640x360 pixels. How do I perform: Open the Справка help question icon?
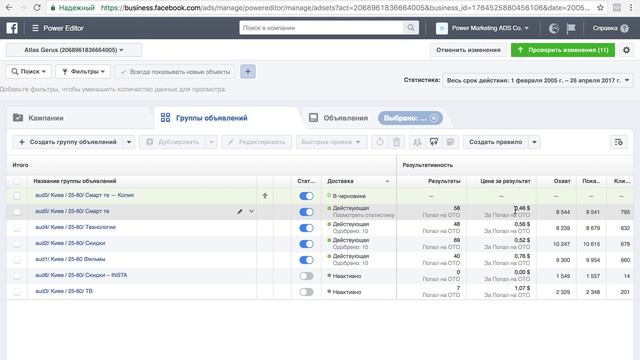(624, 28)
